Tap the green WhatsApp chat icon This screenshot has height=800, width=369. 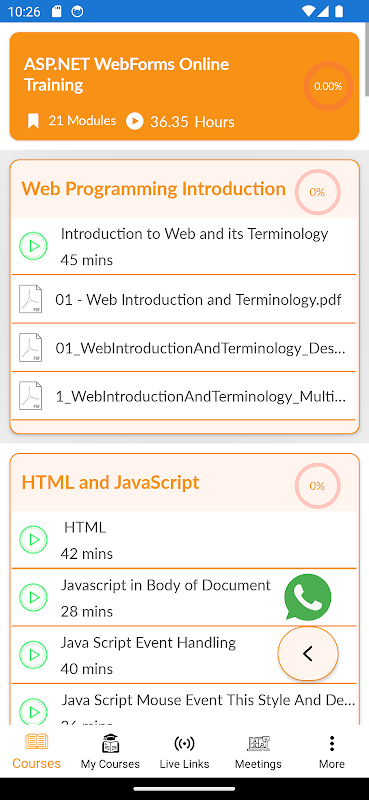[x=308, y=597]
